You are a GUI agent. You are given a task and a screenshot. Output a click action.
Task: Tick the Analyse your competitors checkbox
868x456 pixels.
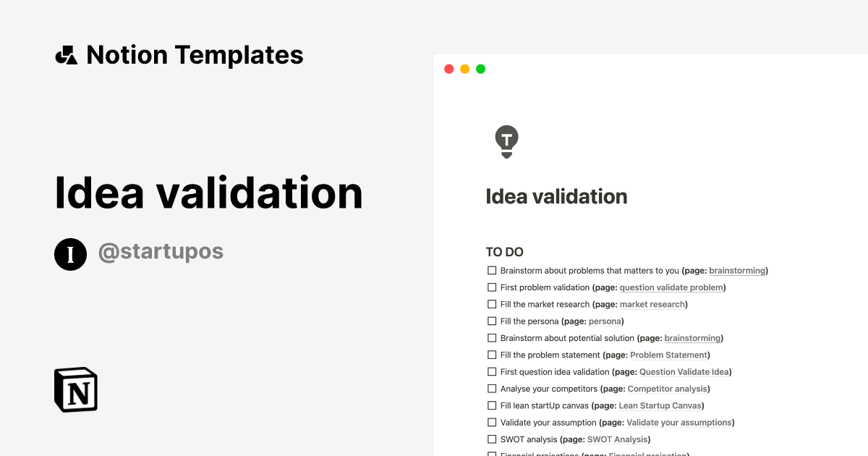492,388
